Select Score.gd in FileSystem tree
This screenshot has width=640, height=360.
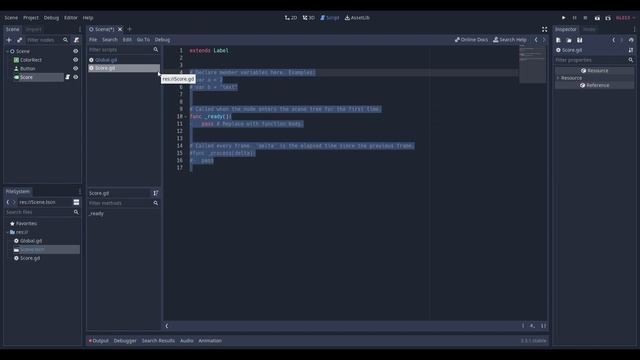(30, 258)
